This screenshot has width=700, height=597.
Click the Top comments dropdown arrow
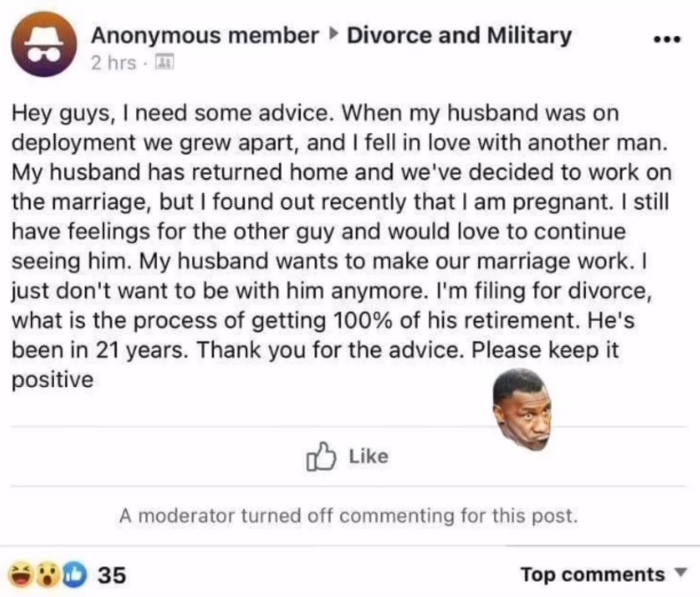(680, 572)
